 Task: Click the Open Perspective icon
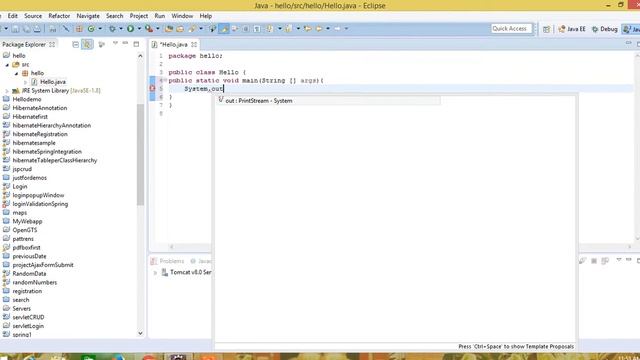coord(547,29)
